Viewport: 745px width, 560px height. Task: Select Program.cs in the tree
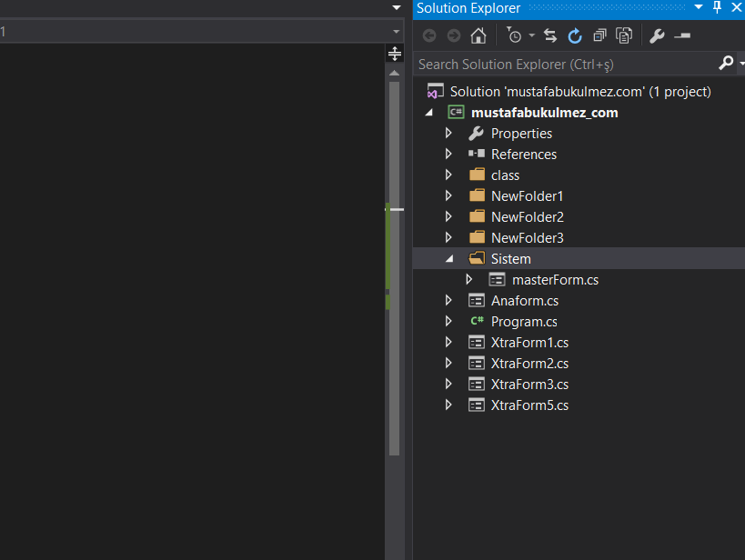pos(524,322)
